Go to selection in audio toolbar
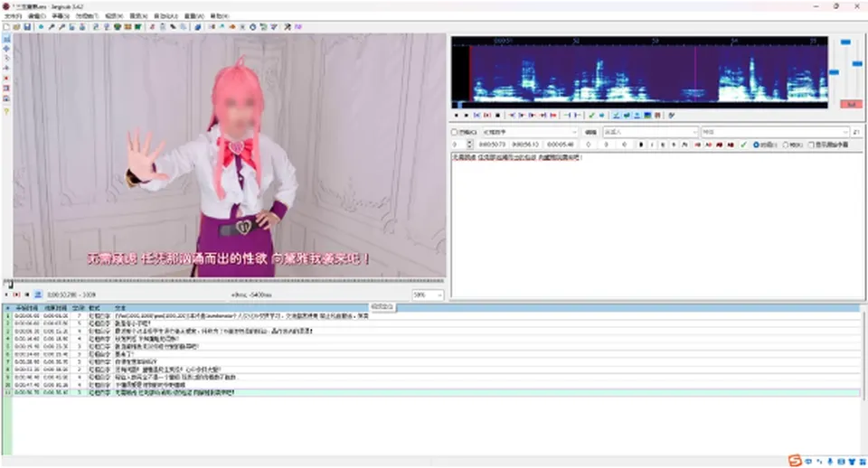868x468 pixels. point(602,115)
